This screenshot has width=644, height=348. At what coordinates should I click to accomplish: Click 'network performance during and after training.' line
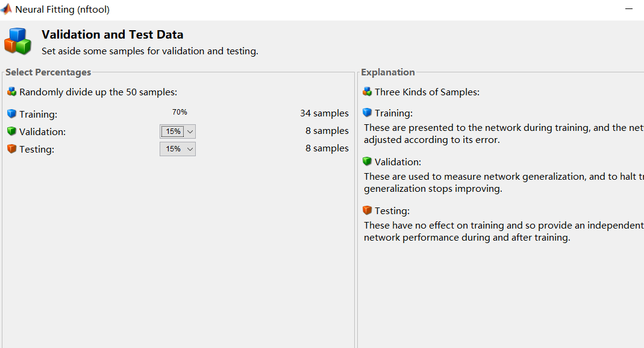pos(467,238)
